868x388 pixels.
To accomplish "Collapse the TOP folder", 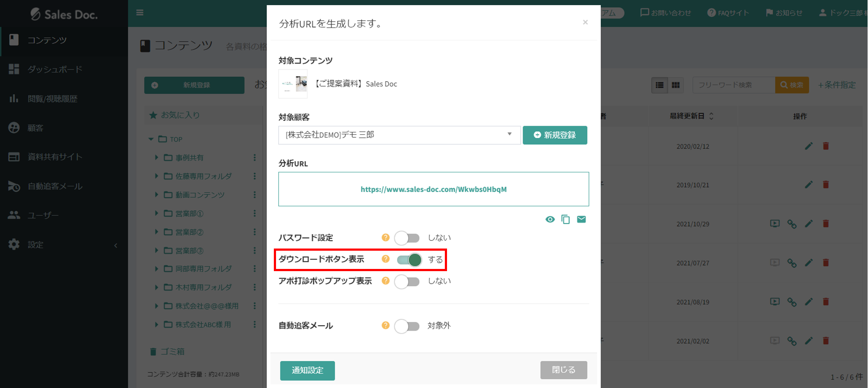I will point(151,139).
